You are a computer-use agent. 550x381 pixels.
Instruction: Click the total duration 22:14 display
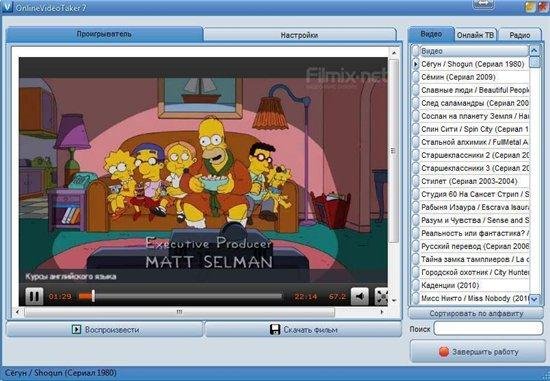tap(306, 297)
